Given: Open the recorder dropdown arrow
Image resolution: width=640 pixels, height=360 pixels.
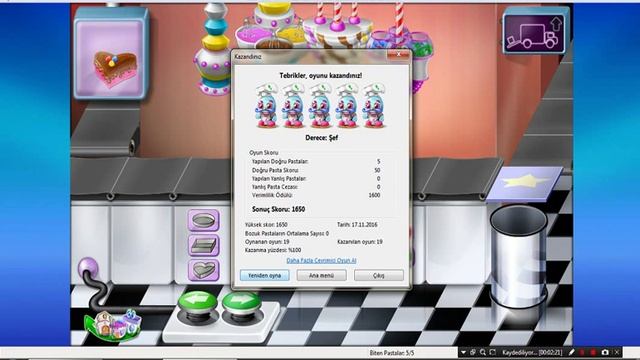Looking at the screenshot, I should tap(463, 352).
